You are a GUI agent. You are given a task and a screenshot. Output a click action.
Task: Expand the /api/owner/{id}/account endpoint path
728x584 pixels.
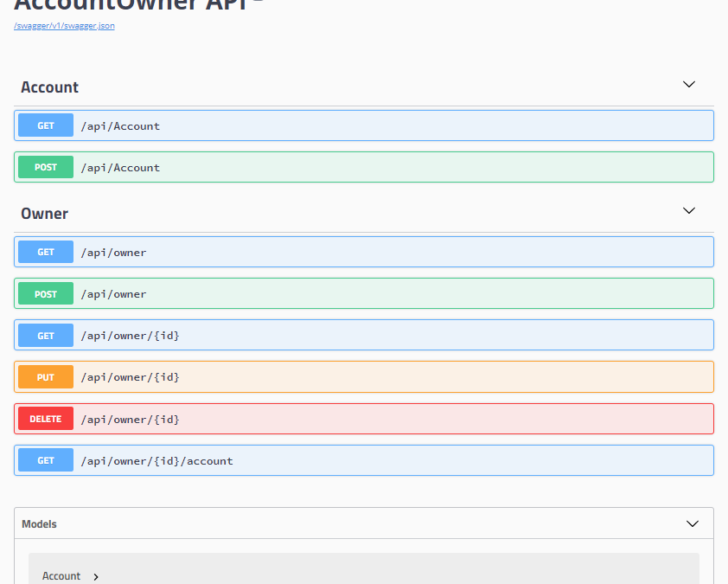tap(157, 461)
